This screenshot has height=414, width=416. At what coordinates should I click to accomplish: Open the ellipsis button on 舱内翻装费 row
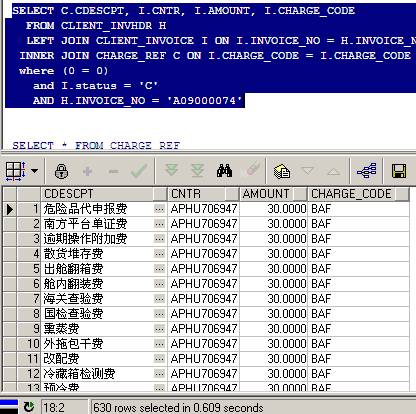click(160, 284)
